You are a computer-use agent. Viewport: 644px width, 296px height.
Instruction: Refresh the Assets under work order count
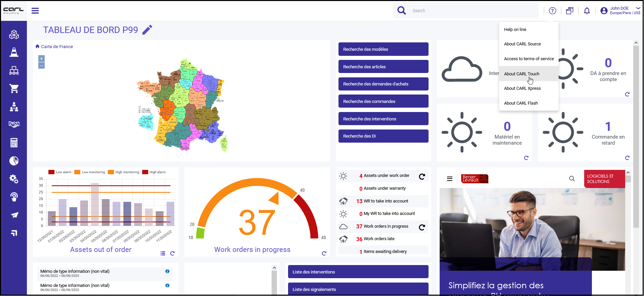tap(422, 176)
